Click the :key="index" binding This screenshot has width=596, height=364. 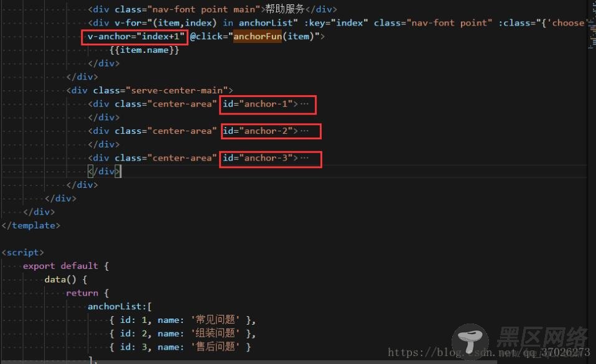tap(336, 23)
